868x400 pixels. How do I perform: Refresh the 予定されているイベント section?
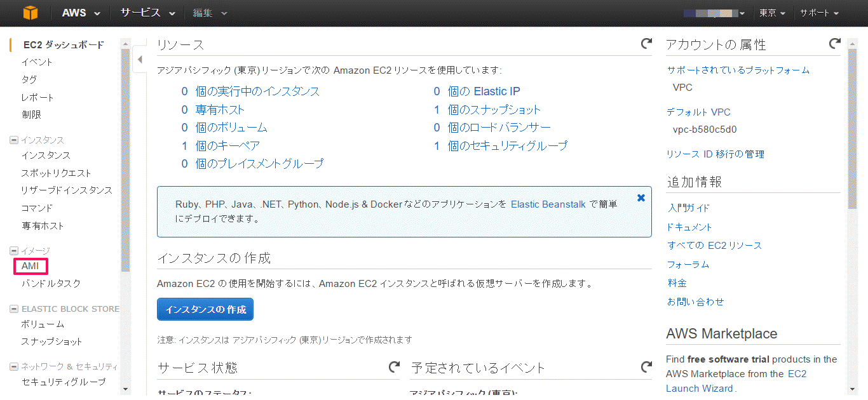click(646, 367)
